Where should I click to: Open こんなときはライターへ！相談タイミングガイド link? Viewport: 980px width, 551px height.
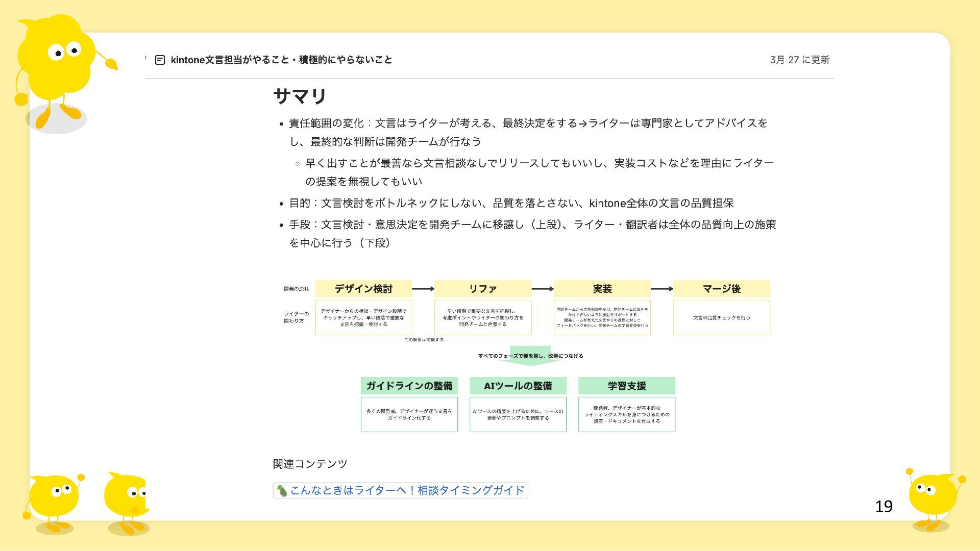[407, 490]
